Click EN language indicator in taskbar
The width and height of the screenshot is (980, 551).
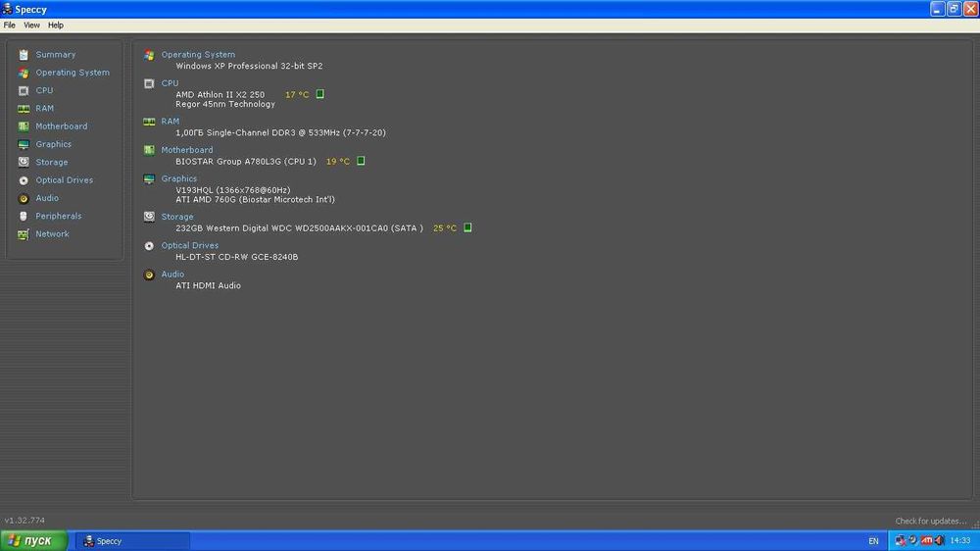873,541
